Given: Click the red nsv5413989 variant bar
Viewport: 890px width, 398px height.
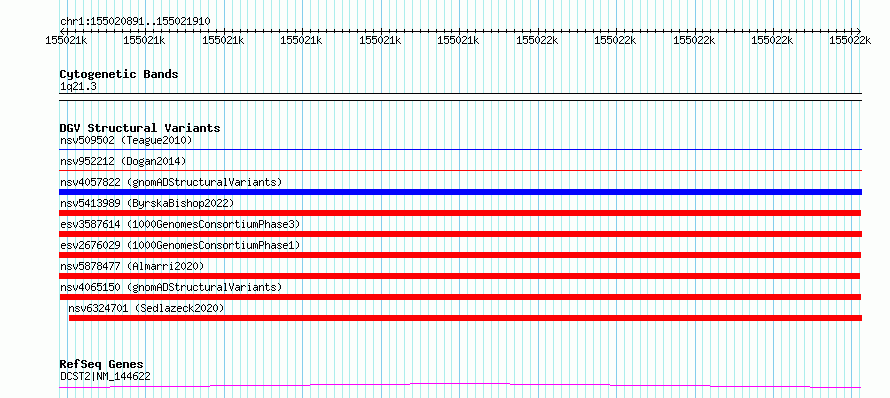Looking at the screenshot, I should (460, 213).
